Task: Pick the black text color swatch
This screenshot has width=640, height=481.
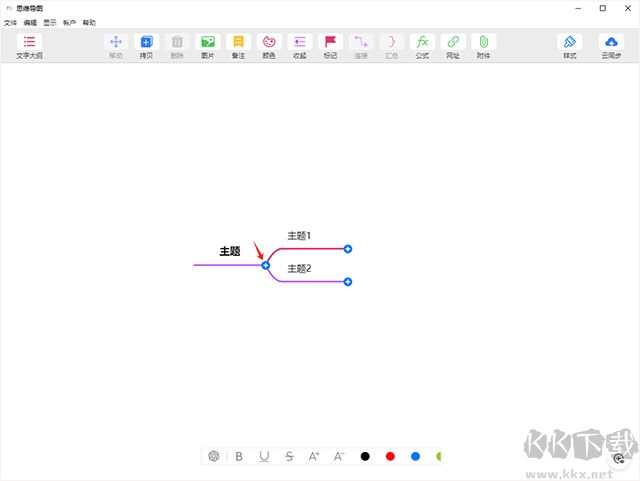Action: coord(365,456)
